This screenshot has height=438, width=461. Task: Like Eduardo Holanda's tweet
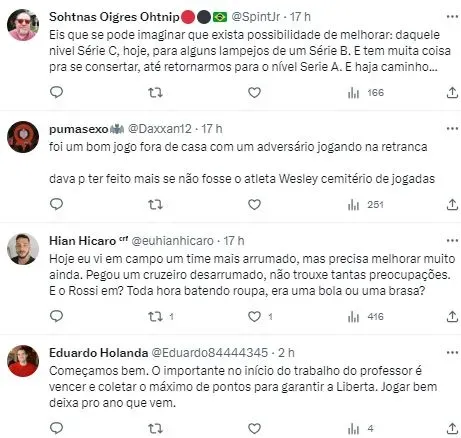tap(254, 428)
